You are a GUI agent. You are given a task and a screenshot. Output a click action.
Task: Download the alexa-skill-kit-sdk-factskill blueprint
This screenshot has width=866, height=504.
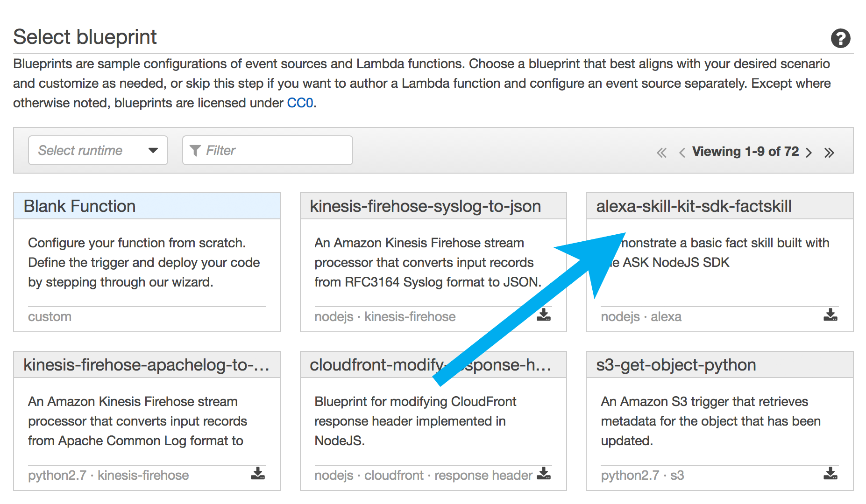coord(830,315)
